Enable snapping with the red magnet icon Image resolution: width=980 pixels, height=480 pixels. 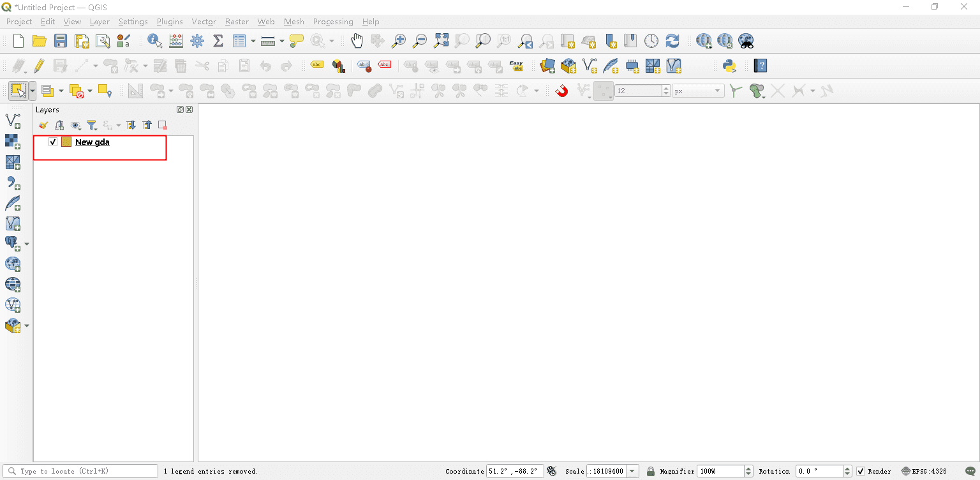pos(561,91)
